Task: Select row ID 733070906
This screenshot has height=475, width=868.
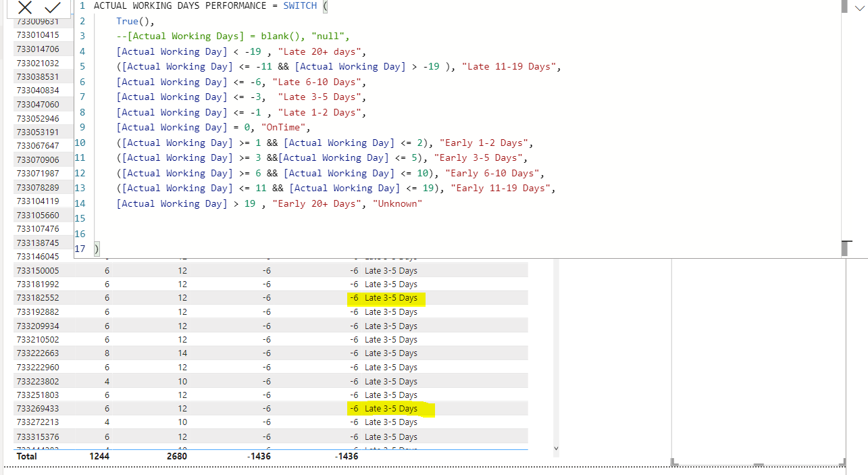Action: [38, 159]
